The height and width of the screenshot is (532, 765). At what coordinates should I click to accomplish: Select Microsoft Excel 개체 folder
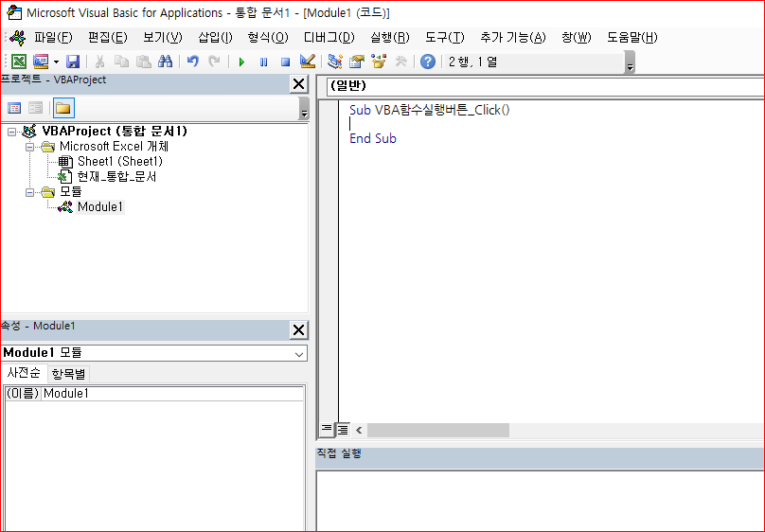click(114, 147)
